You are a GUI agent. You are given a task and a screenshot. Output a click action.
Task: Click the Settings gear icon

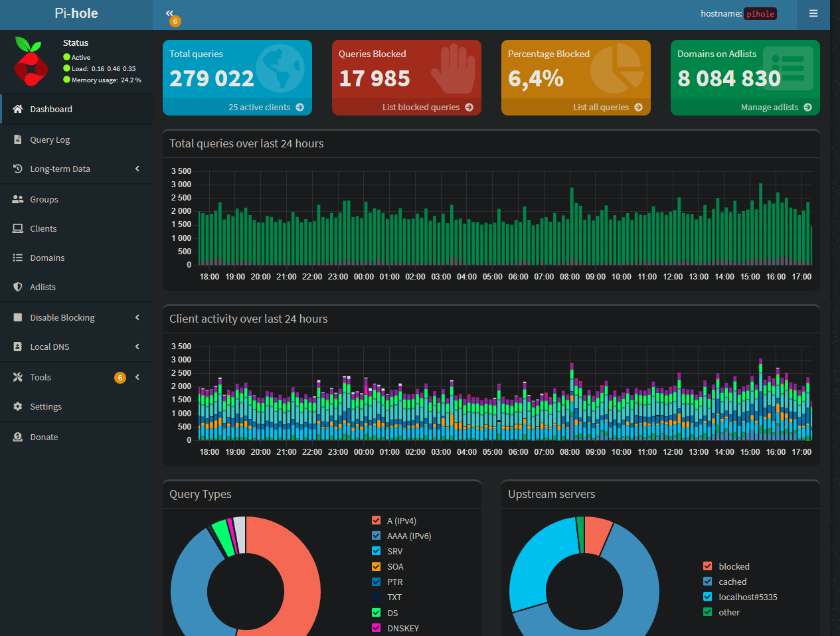click(18, 406)
